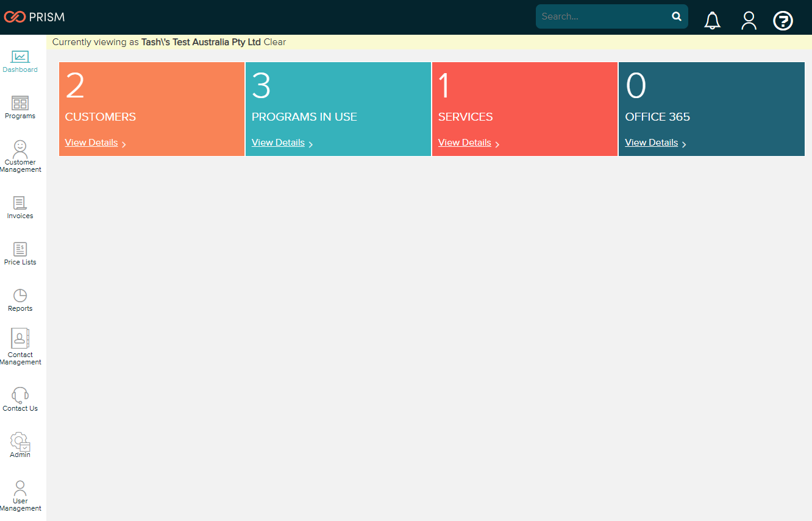Open the notifications bell icon
This screenshot has height=521, width=812.
tap(712, 21)
